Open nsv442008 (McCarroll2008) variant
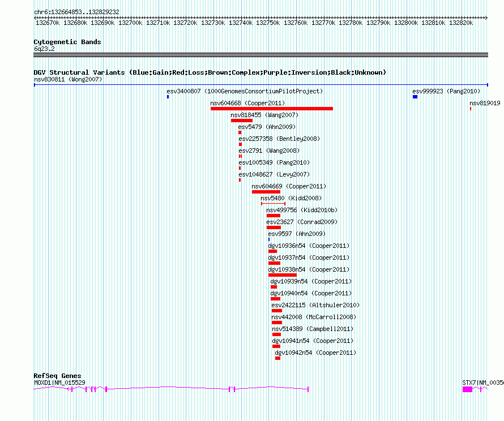The image size is (504, 421). pyautogui.click(x=314, y=317)
